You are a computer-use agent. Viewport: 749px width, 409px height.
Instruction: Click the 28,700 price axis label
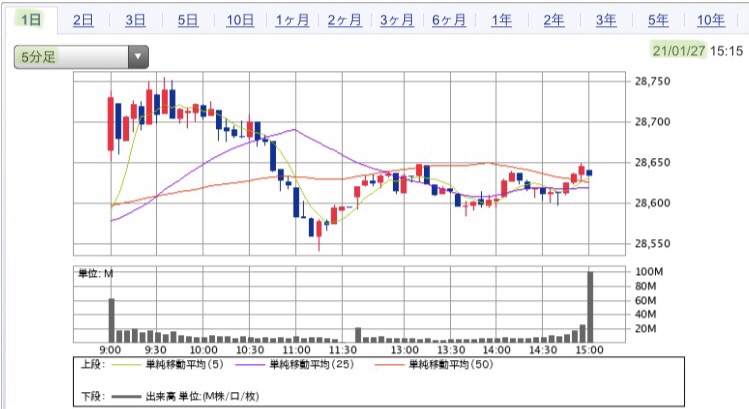click(x=652, y=122)
